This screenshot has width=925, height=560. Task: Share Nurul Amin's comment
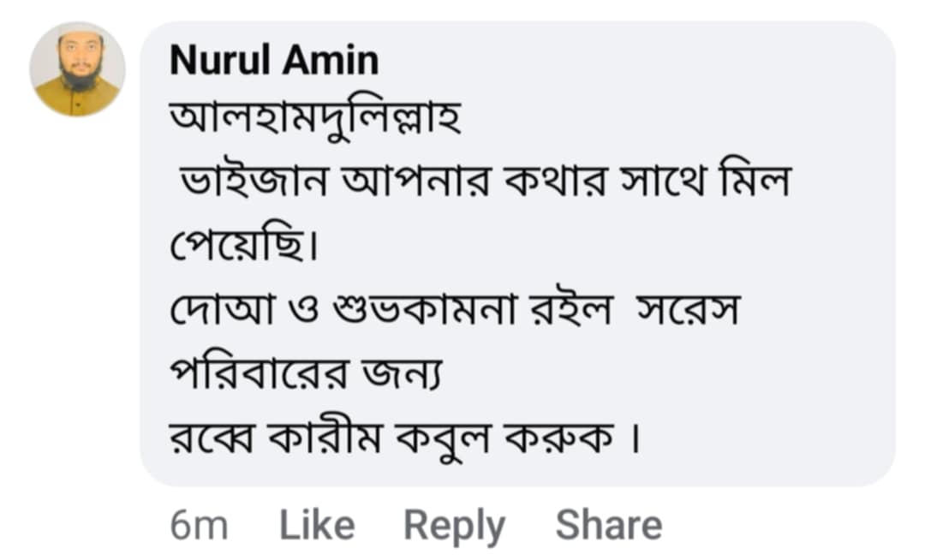pyautogui.click(x=608, y=525)
